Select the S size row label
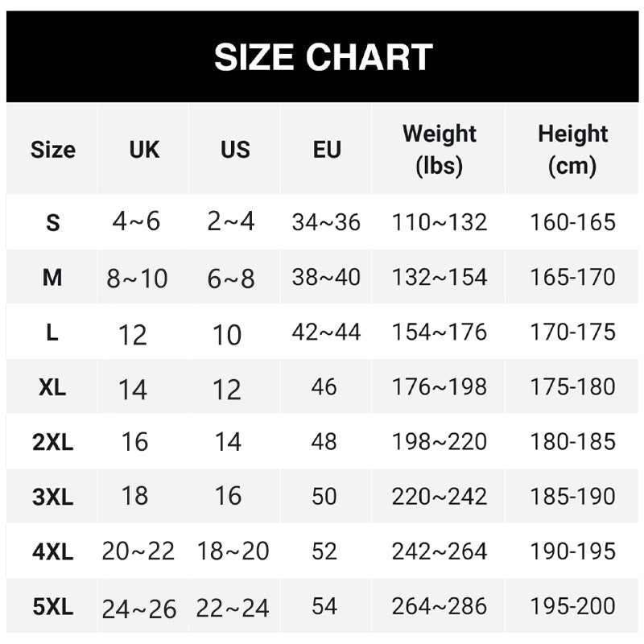 52,223
